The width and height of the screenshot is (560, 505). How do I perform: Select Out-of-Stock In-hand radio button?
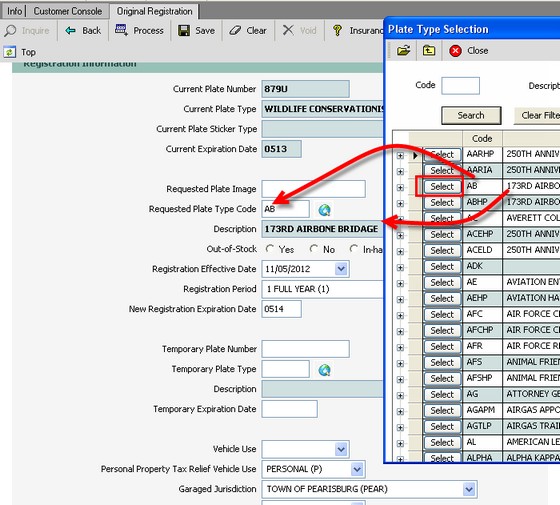(354, 249)
